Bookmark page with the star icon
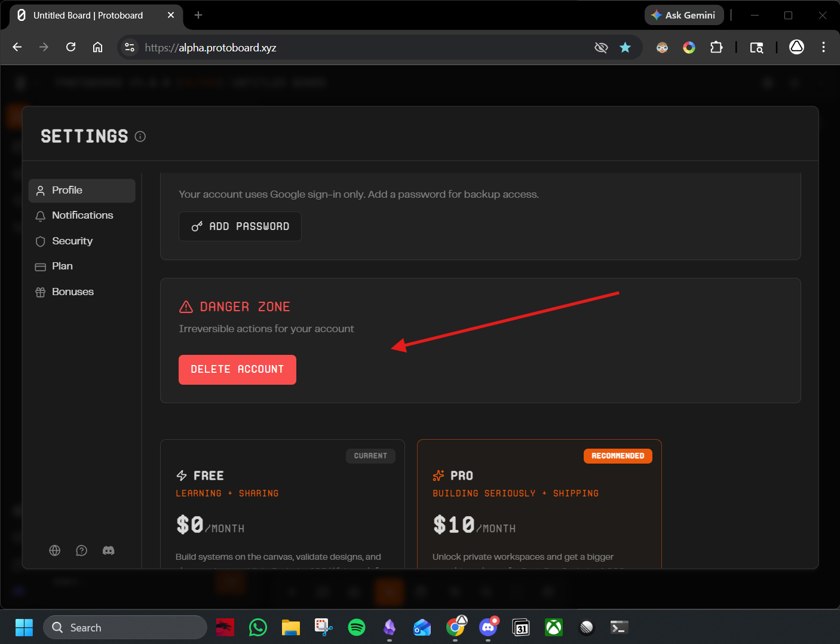The width and height of the screenshot is (840, 644). point(625,47)
